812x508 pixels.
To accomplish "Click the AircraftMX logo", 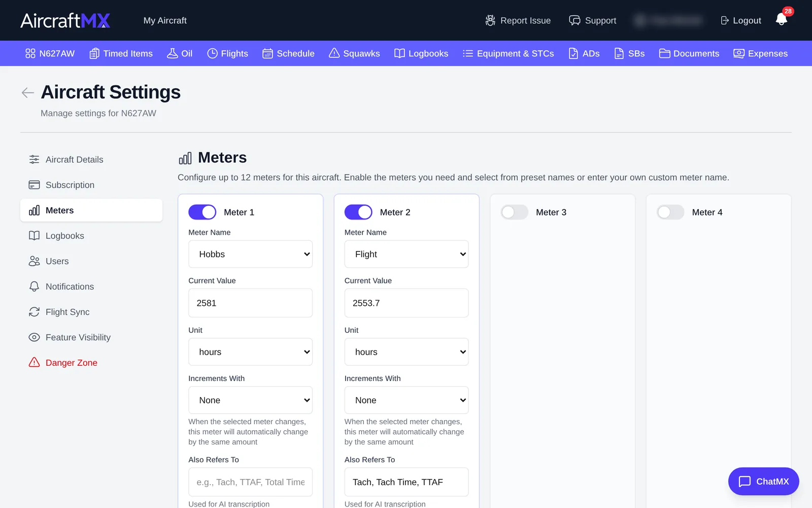I will point(65,20).
